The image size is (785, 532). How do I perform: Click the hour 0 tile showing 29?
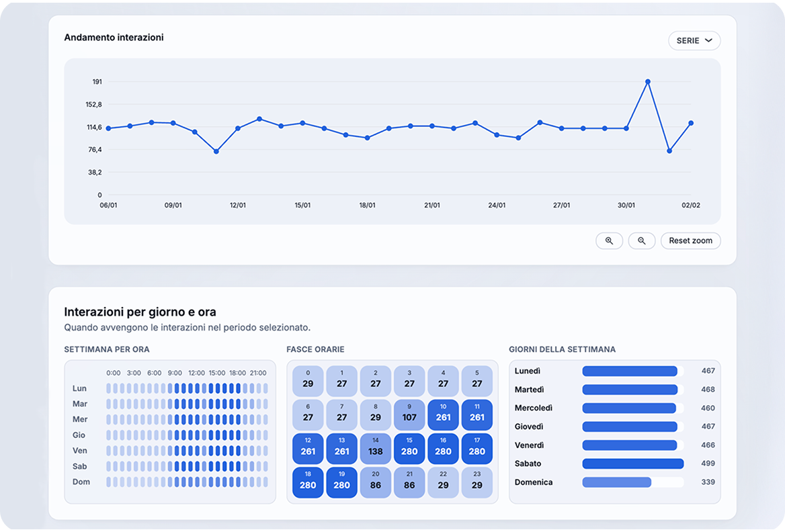(308, 380)
